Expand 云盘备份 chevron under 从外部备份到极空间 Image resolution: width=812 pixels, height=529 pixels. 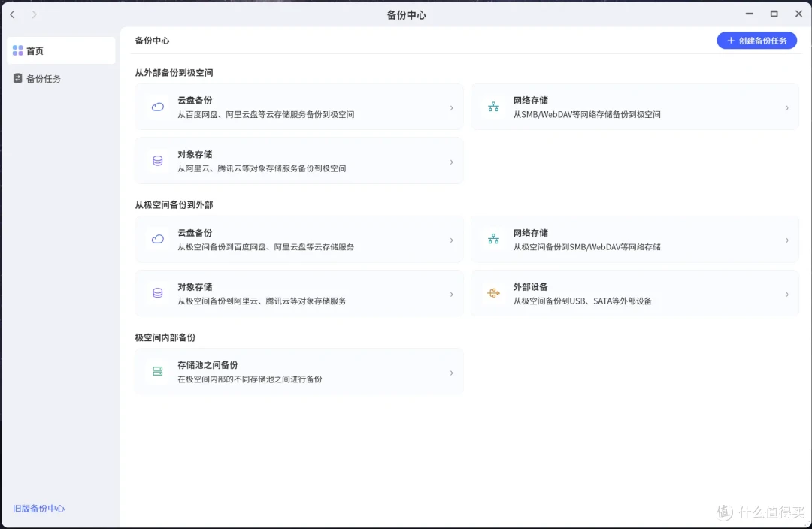click(452, 108)
